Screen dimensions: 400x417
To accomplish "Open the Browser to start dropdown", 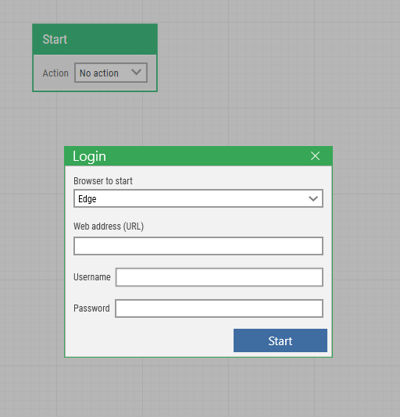I will coord(198,199).
